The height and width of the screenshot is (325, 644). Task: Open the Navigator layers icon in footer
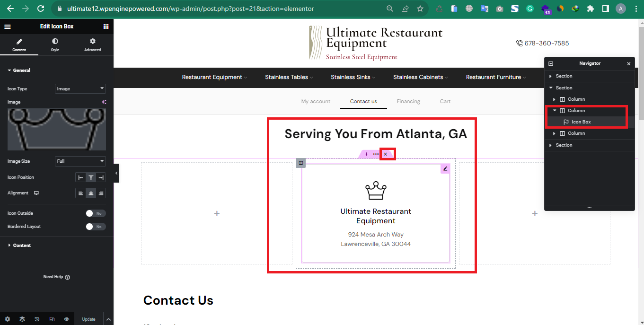point(22,319)
